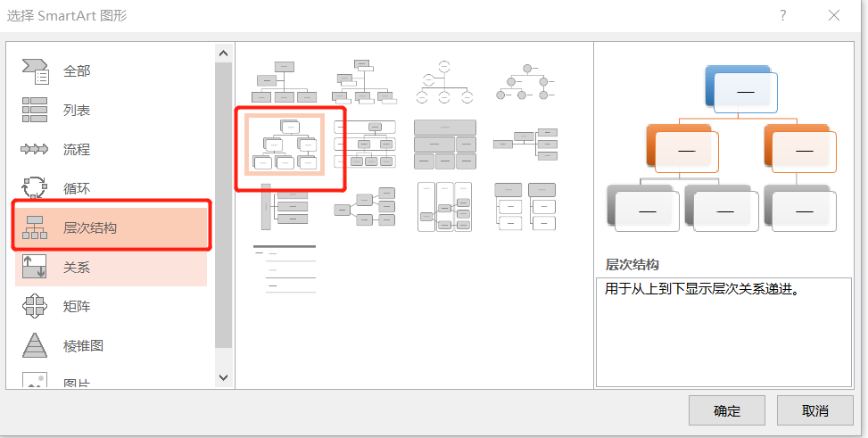Click the category list scroll down arrow
Viewport: 868px width, 438px height.
[x=224, y=377]
